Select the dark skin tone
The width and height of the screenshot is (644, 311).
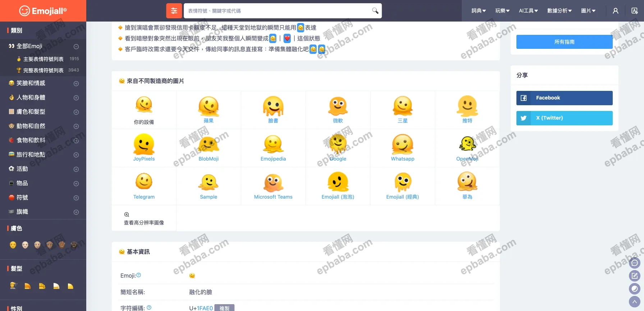(x=74, y=245)
